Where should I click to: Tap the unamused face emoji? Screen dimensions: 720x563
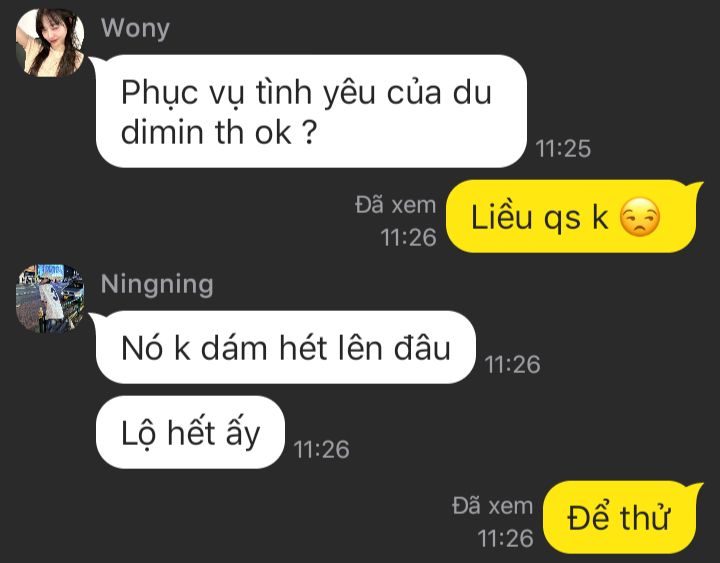pos(640,217)
